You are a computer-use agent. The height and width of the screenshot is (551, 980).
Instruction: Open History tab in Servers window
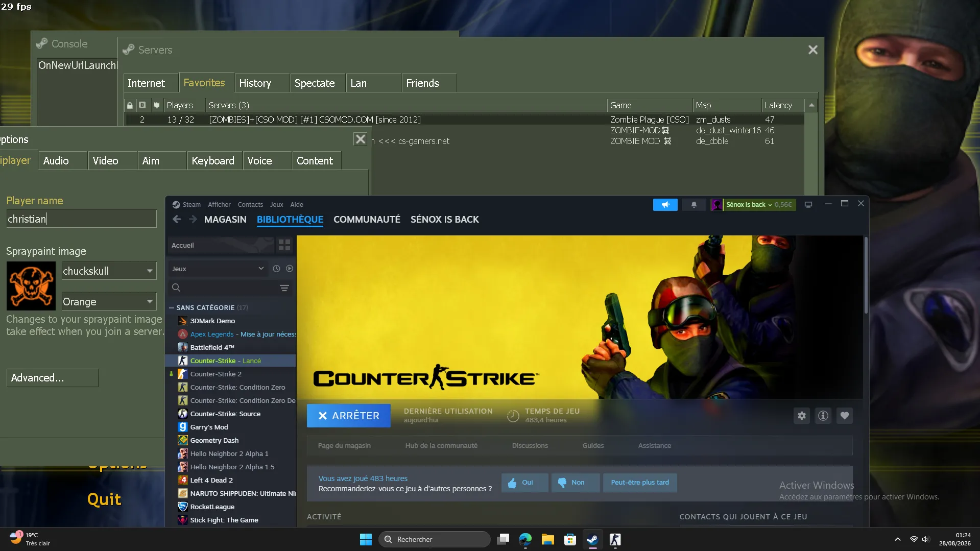coord(261,83)
